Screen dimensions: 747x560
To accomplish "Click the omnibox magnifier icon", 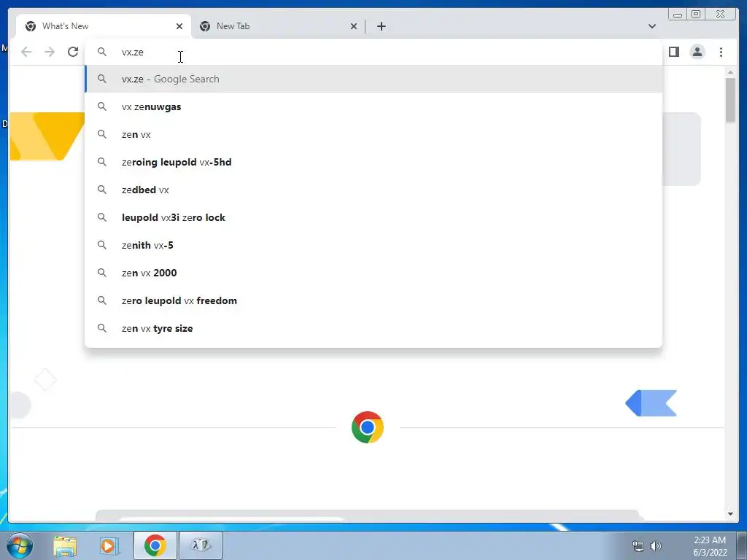I will coord(102,52).
